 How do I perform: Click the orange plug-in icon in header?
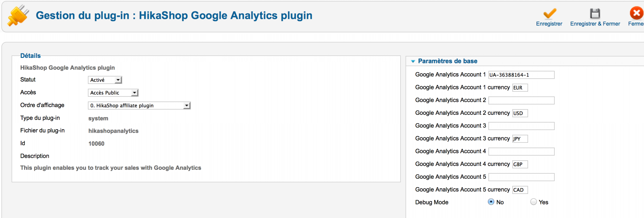(18, 15)
